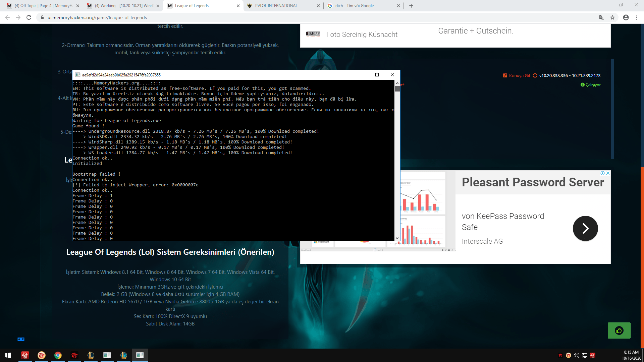
Task: Click the green thumbs-up like button
Action: point(619,330)
